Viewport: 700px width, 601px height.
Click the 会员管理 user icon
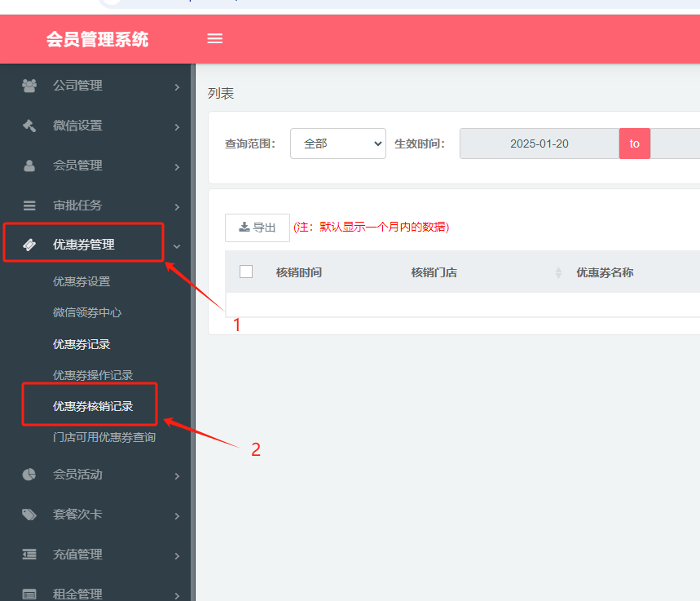(x=29, y=166)
